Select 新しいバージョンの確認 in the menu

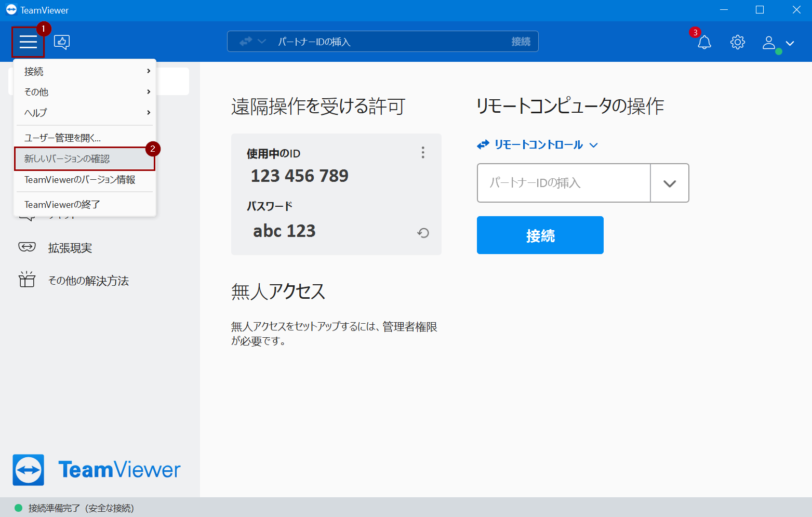[x=84, y=158]
